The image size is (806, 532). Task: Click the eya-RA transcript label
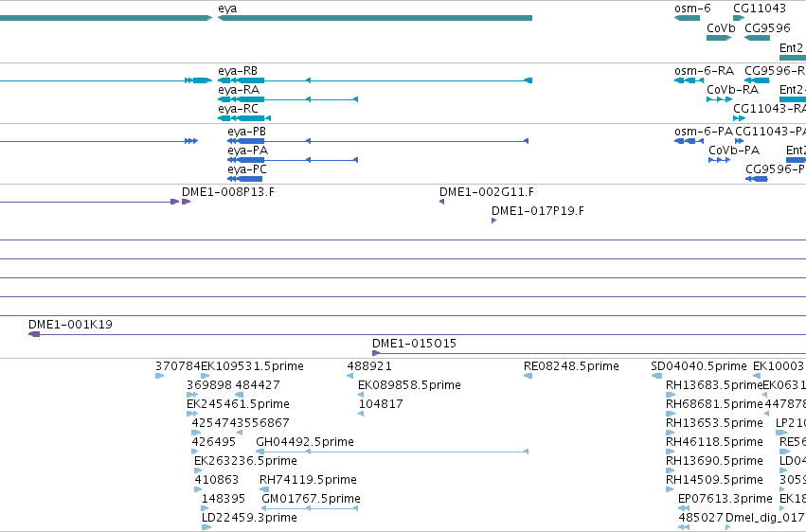(x=239, y=89)
